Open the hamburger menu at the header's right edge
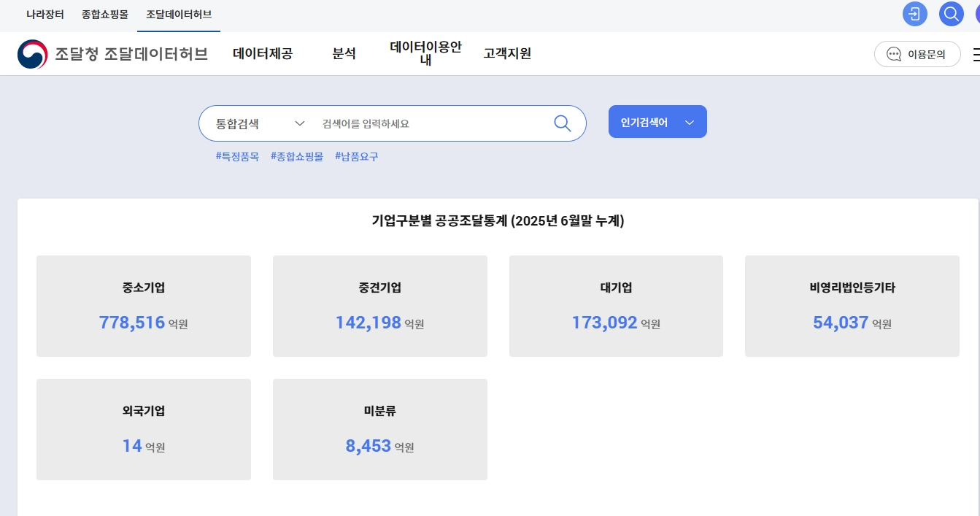This screenshot has width=980, height=516. pyautogui.click(x=976, y=54)
